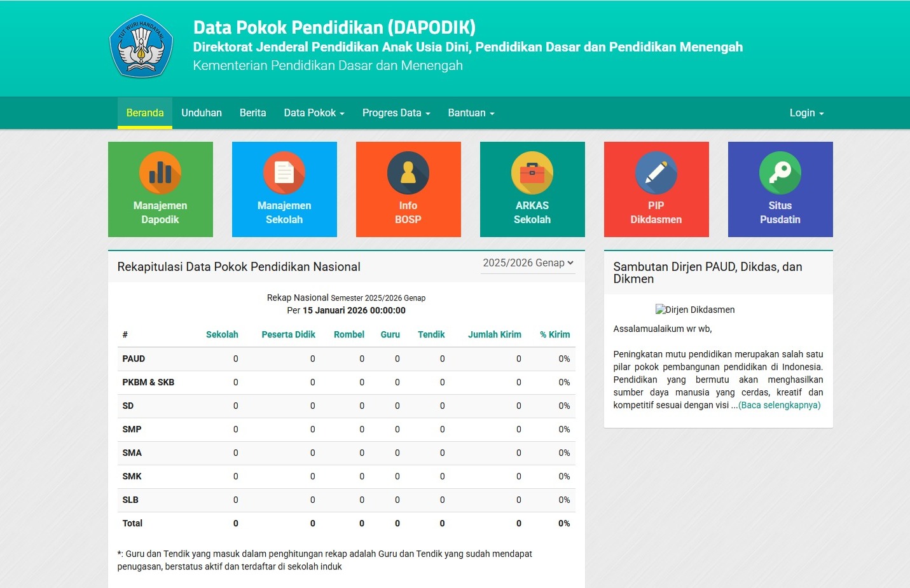910x588 pixels.
Task: Click the Jumlah Kirim column header
Action: (x=494, y=335)
